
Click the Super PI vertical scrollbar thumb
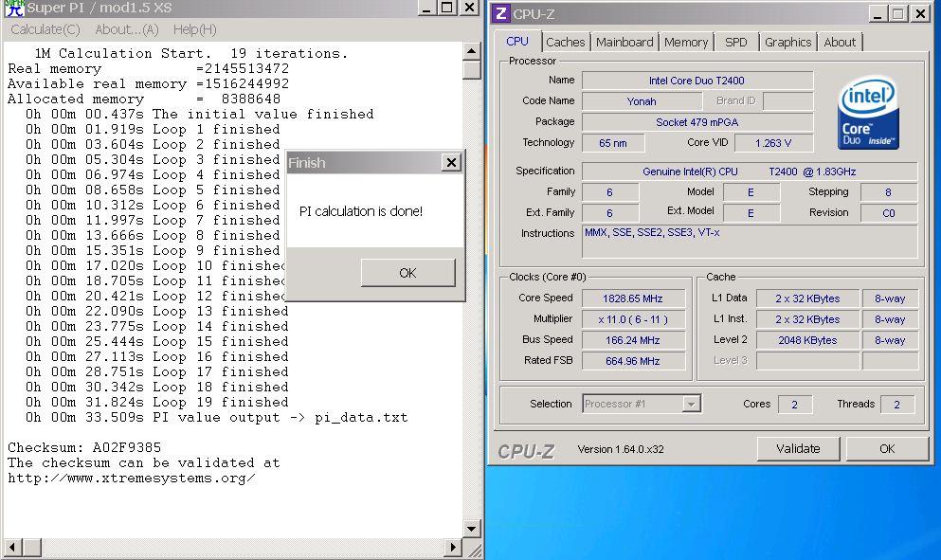pyautogui.click(x=472, y=69)
